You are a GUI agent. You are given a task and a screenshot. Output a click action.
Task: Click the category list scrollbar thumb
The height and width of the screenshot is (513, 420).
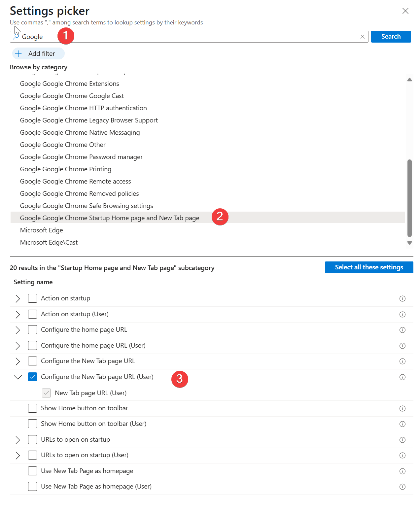coord(409,198)
